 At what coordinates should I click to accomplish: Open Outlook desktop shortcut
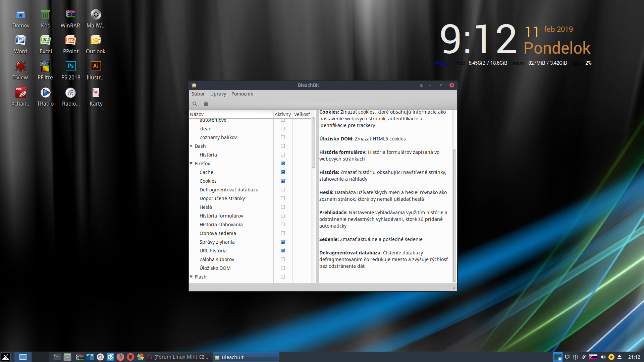tap(96, 45)
